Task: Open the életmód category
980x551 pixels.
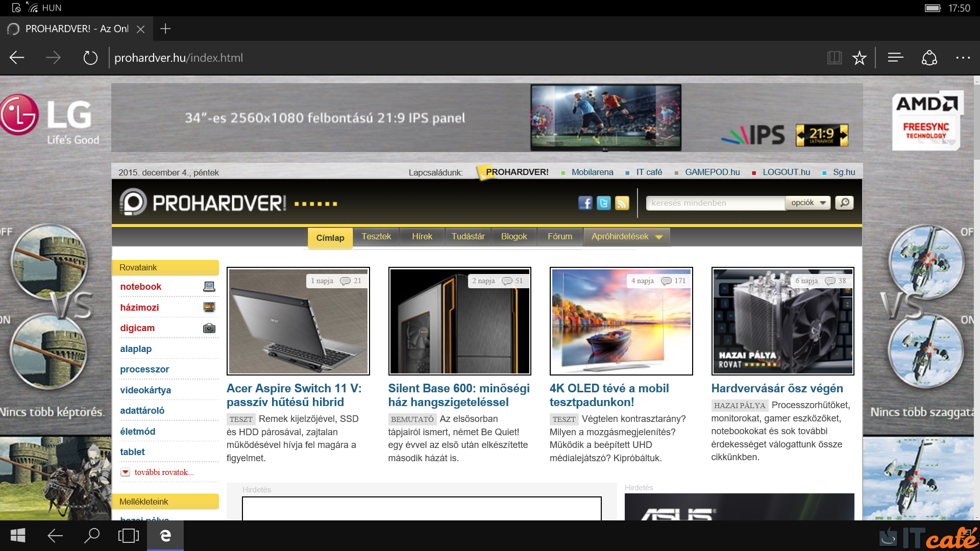Action: [137, 432]
